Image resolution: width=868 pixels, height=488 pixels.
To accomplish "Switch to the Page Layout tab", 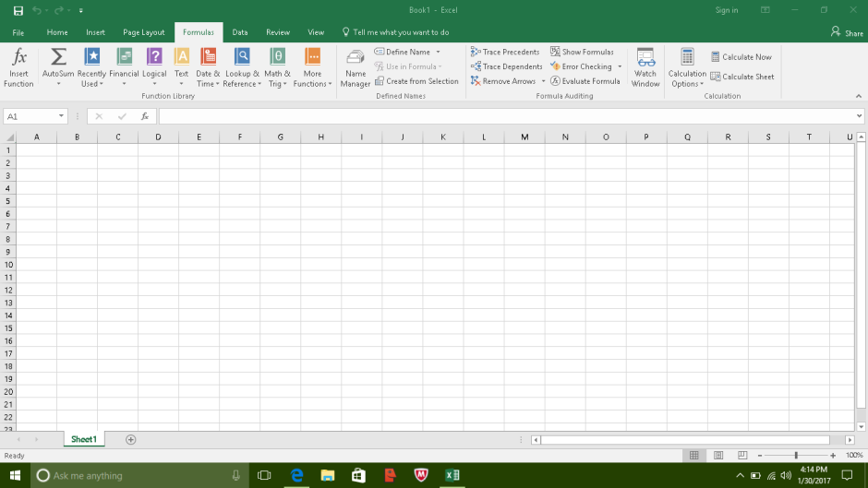I will (143, 32).
